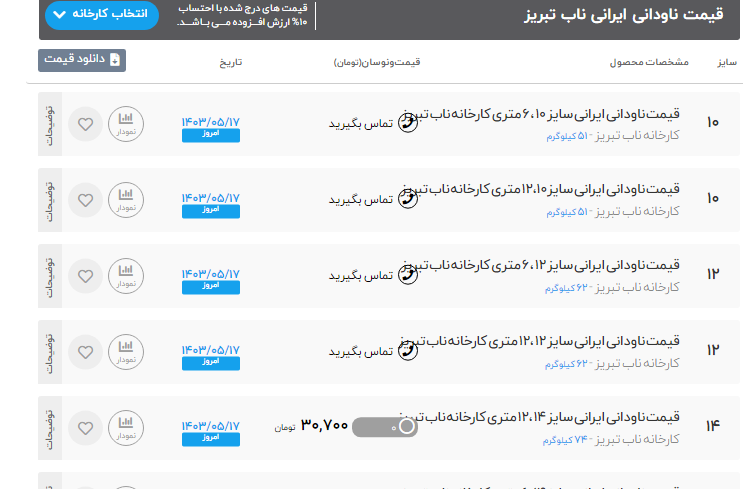Toggle favorite heart on the 6.12 meter row

coord(86,276)
